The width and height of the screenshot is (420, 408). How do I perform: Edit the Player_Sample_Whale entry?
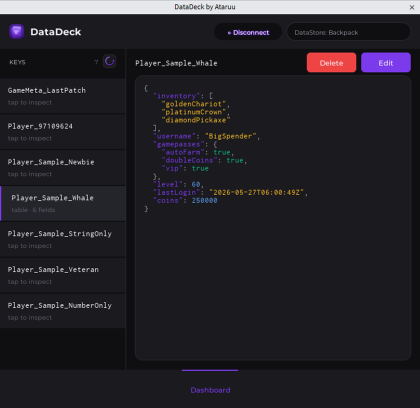click(386, 63)
